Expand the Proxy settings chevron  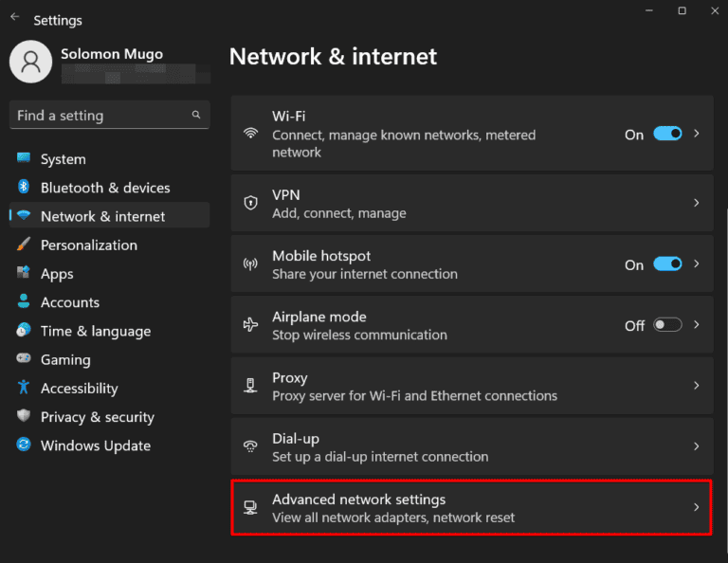click(x=697, y=386)
